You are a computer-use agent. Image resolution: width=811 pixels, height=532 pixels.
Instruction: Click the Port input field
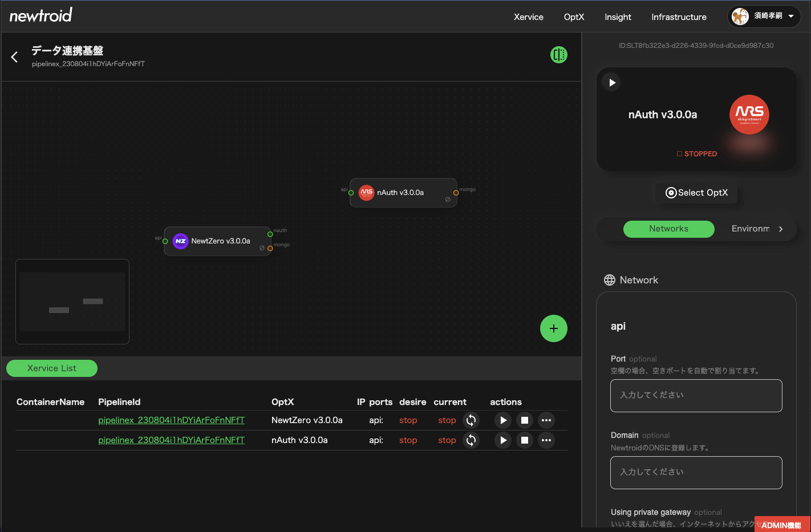coord(696,395)
